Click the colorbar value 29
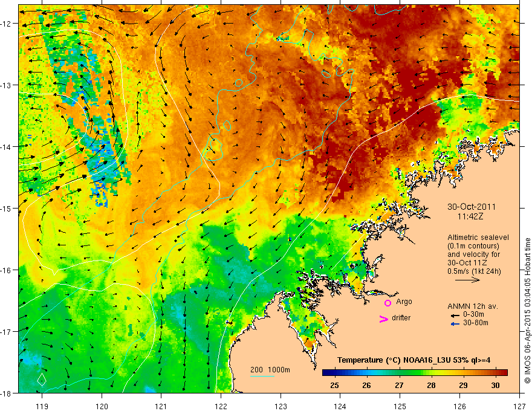This screenshot has width=532, height=411. (x=463, y=385)
